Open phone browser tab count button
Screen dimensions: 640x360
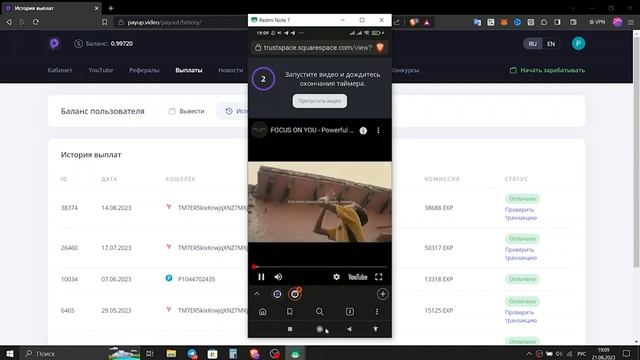tap(350, 312)
